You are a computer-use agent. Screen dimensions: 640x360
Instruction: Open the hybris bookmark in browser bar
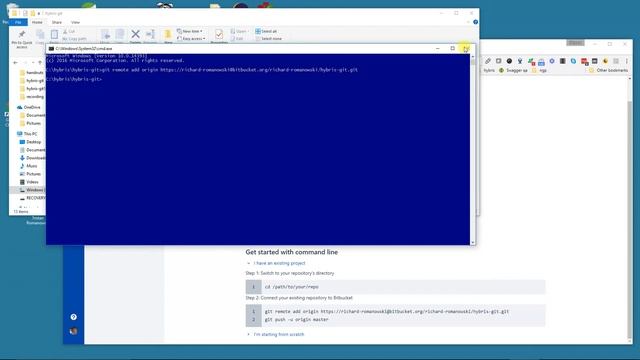point(489,70)
